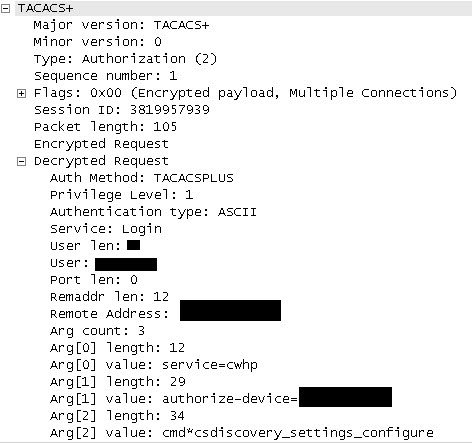Select the Type: Authorization (2) field
This screenshot has width=472, height=444.
pos(125,59)
